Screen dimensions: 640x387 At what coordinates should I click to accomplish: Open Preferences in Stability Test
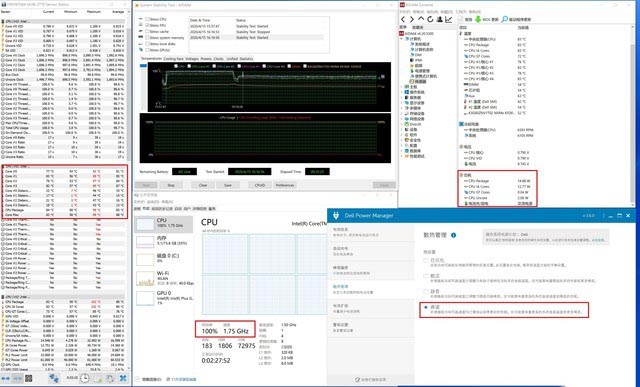[285, 185]
